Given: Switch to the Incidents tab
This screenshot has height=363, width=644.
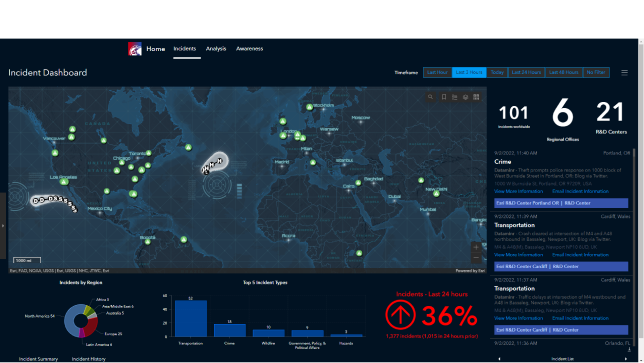Looking at the screenshot, I should (185, 48).
